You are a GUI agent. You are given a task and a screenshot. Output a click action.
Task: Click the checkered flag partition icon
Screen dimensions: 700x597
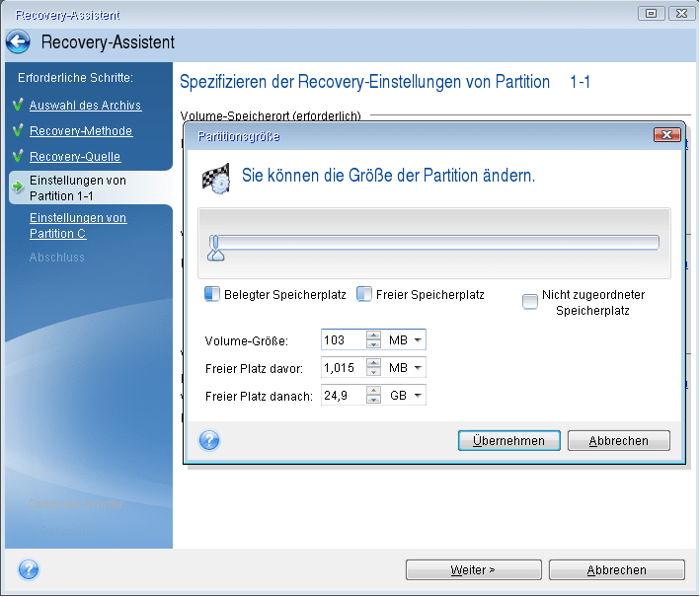tap(215, 177)
